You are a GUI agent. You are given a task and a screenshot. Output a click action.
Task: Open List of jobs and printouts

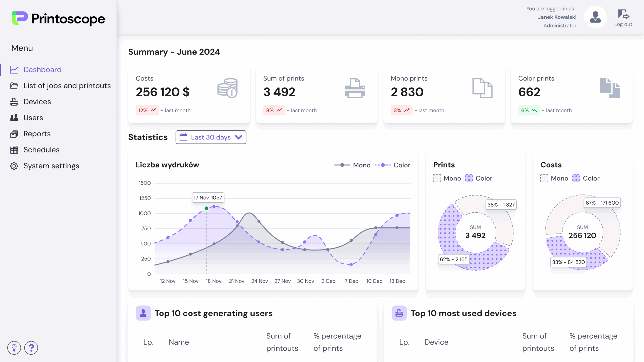(67, 86)
